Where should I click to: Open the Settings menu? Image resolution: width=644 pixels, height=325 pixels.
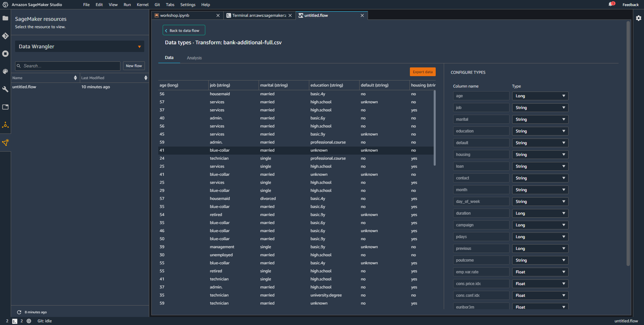click(x=188, y=5)
